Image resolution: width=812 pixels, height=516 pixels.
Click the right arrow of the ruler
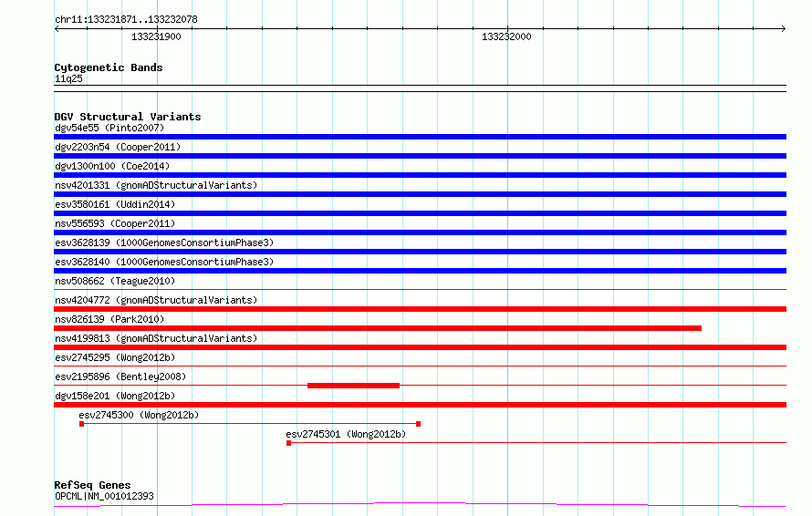[x=784, y=29]
